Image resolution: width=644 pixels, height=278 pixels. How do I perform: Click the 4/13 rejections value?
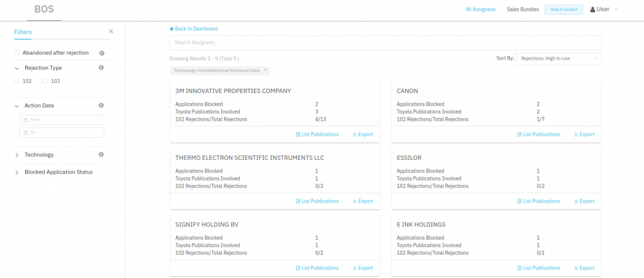(x=321, y=120)
